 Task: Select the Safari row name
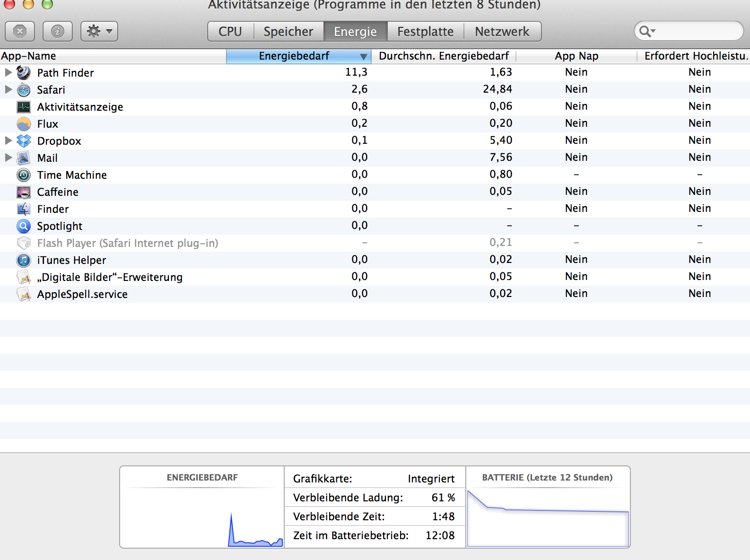click(x=51, y=90)
